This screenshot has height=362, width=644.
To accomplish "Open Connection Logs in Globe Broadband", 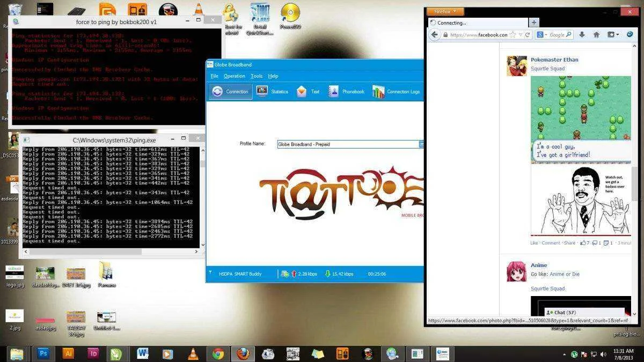I will 397,92.
